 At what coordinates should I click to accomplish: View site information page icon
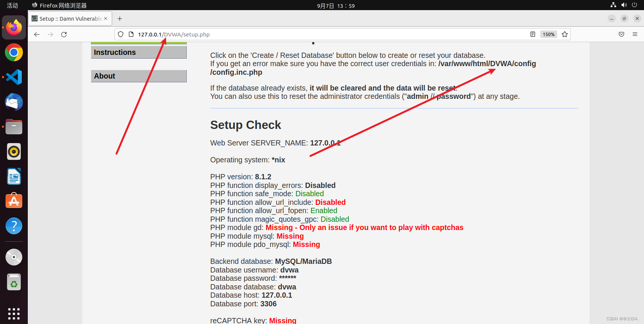[x=131, y=34]
